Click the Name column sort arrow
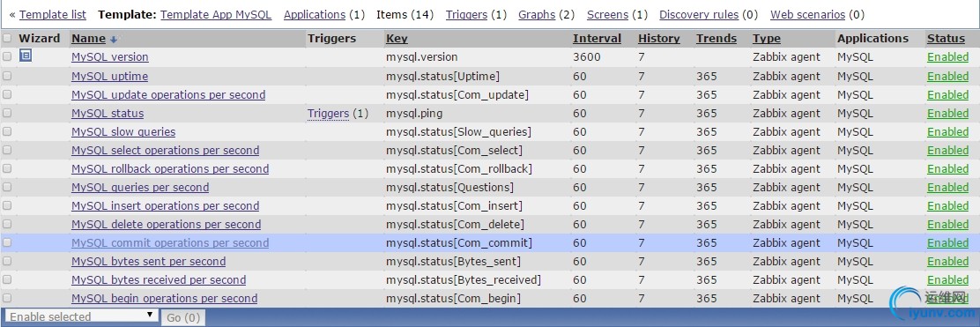The width and height of the screenshot is (980, 327). tap(113, 40)
